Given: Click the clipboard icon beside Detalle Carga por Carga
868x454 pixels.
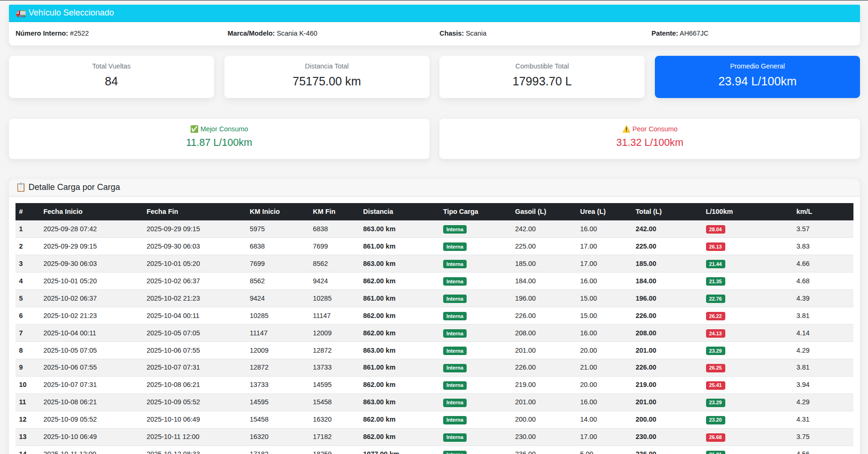Looking at the screenshot, I should 21,187.
